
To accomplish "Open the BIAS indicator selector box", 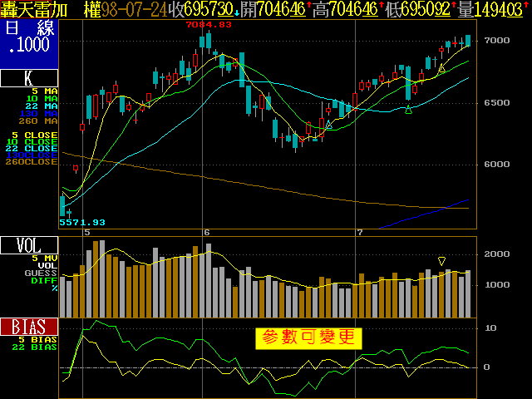I will (29, 326).
